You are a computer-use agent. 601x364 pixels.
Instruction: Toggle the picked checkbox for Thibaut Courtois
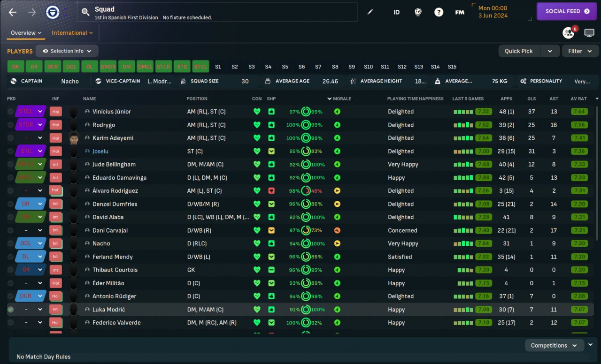(10, 270)
